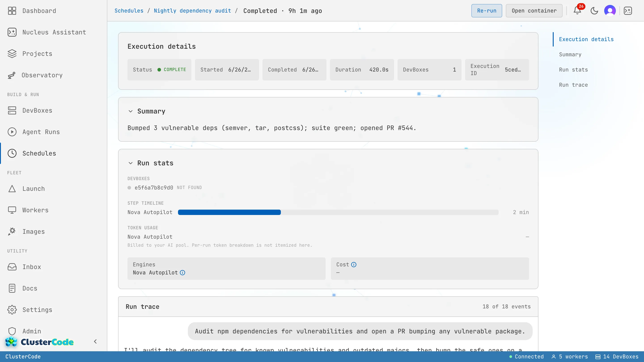The height and width of the screenshot is (362, 644).
Task: Open notifications bell with 26 badge
Action: click(x=577, y=11)
